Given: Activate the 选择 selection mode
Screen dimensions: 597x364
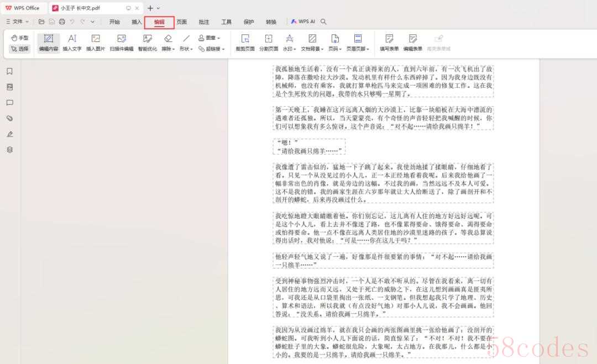Looking at the screenshot, I should (x=20, y=49).
